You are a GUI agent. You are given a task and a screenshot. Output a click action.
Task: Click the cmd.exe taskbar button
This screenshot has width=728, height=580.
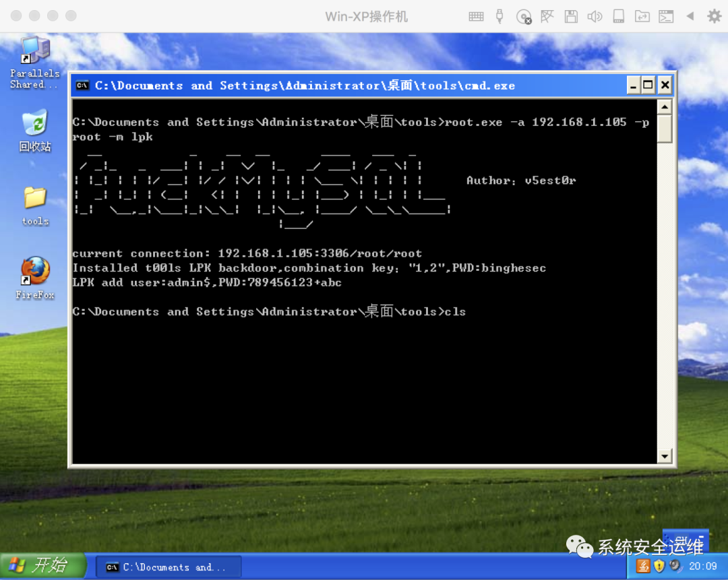click(168, 567)
